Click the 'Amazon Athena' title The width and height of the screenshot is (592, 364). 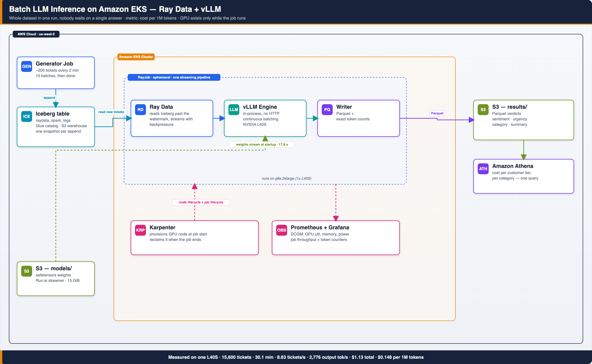pyautogui.click(x=513, y=166)
